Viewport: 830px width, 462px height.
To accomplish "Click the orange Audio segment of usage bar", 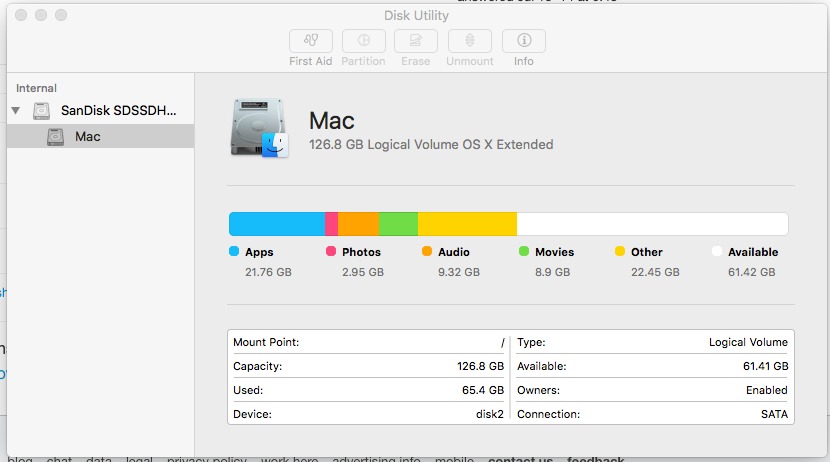I will pos(358,224).
